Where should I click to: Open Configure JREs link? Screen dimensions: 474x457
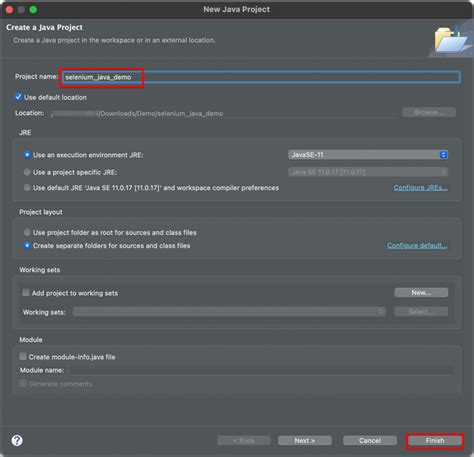pyautogui.click(x=420, y=188)
